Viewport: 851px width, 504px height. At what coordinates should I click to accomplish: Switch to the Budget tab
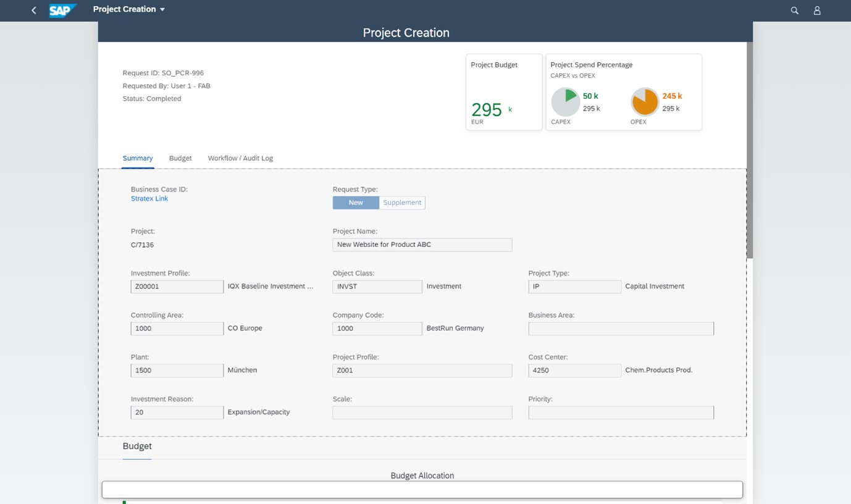pos(180,158)
